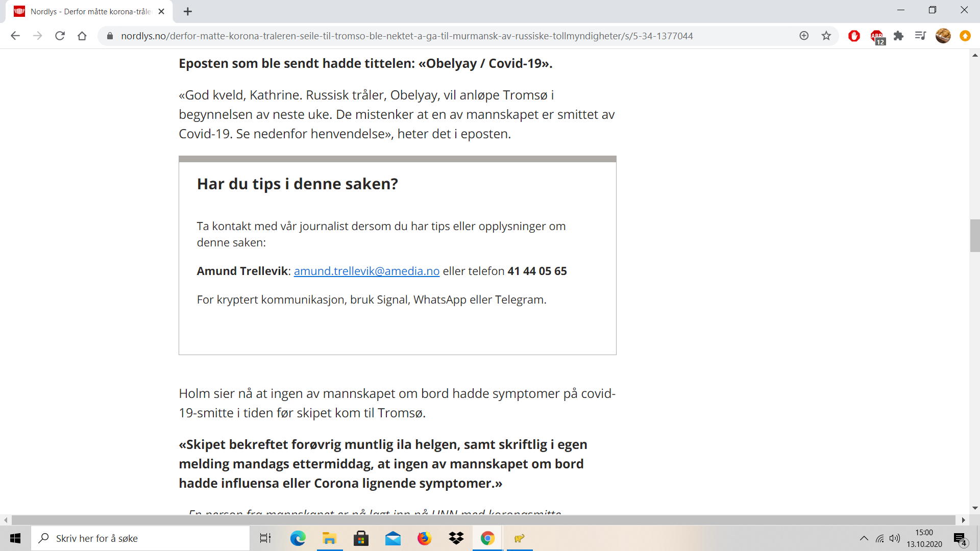Screen dimensions: 980x551
Task: Click the scroll up arrow
Action: 975,55
